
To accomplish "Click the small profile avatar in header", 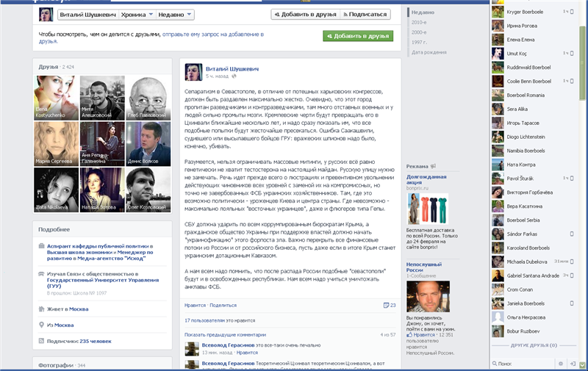I will pos(46,15).
